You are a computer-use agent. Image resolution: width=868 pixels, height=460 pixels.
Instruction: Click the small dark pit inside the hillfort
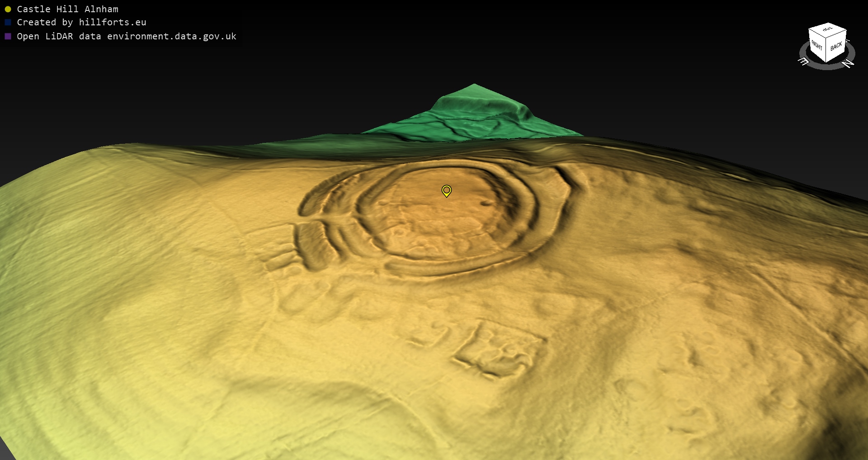[486, 204]
